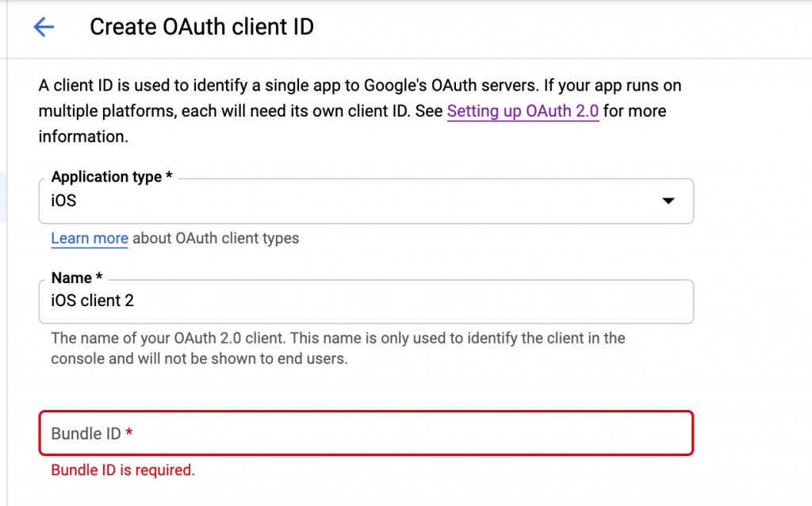Expand the Application type dropdown arrow
The height and width of the screenshot is (506, 812).
[668, 201]
